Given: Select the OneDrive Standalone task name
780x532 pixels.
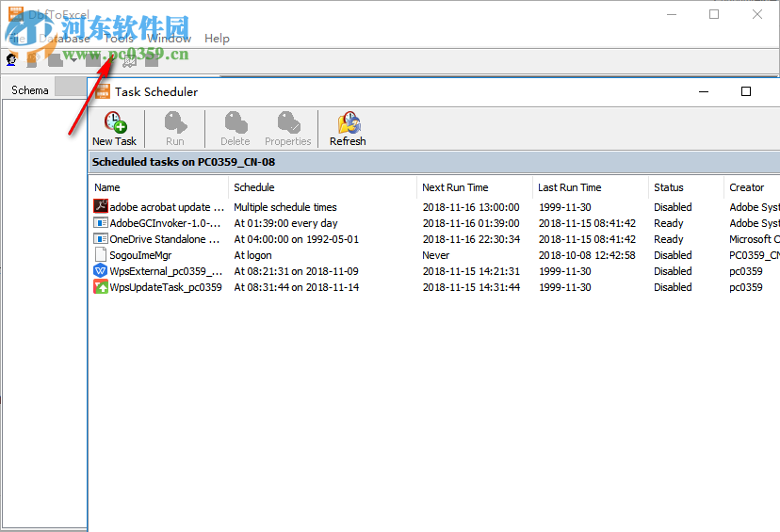Looking at the screenshot, I should (x=165, y=239).
